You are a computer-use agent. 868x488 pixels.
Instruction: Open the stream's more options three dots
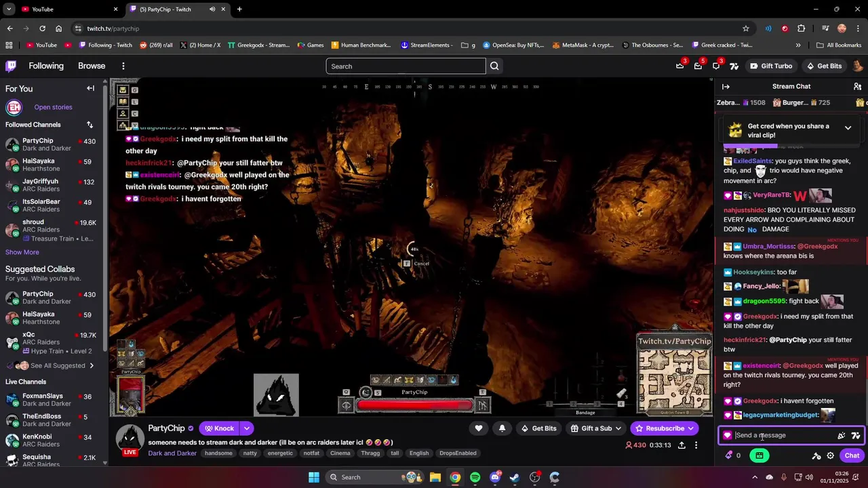(x=696, y=445)
